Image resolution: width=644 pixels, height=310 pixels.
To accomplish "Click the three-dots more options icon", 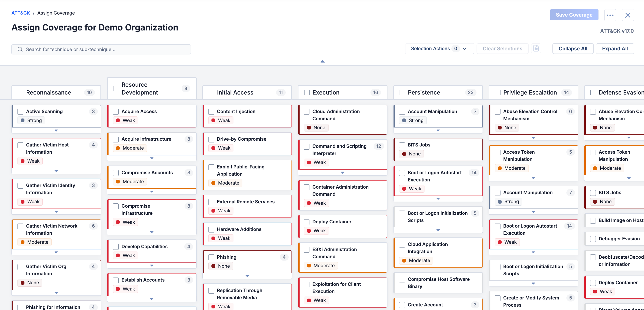I will coord(610,15).
